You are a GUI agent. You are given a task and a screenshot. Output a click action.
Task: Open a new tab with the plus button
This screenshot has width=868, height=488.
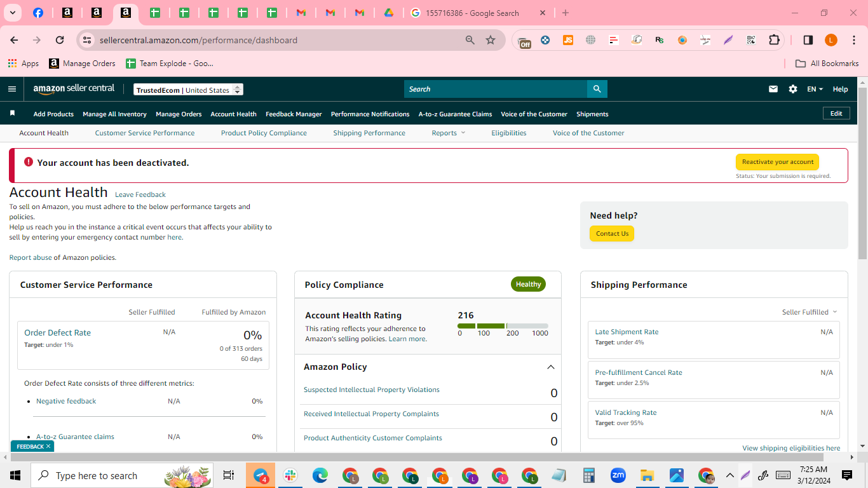point(566,13)
